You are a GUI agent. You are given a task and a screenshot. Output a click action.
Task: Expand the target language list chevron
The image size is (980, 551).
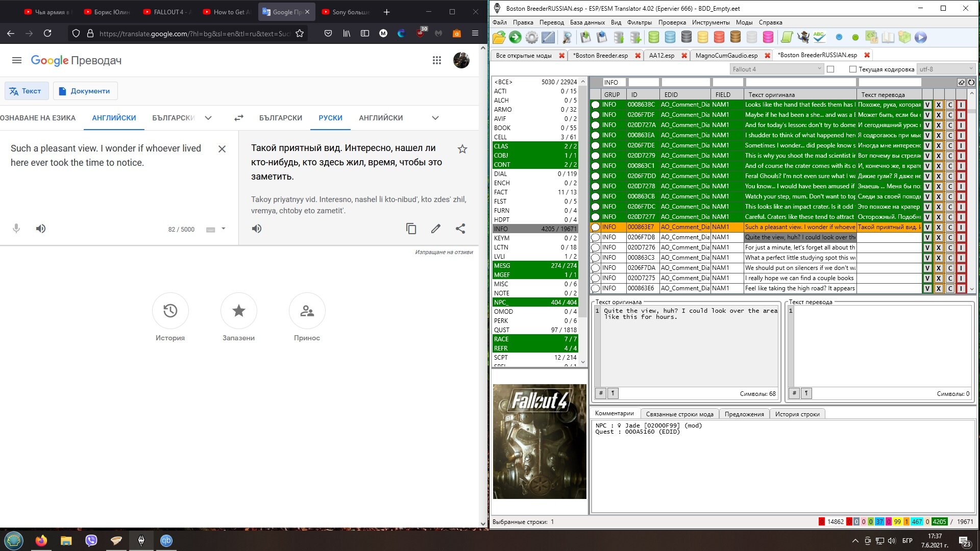point(435,118)
